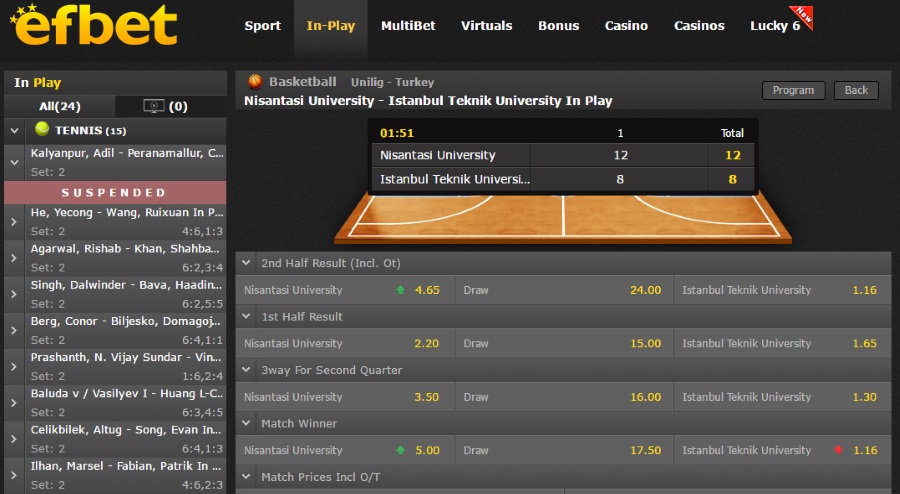Screen dimensions: 900x494
Task: Bet Istanbul Teknik University at 1.30
Action: pos(782,396)
